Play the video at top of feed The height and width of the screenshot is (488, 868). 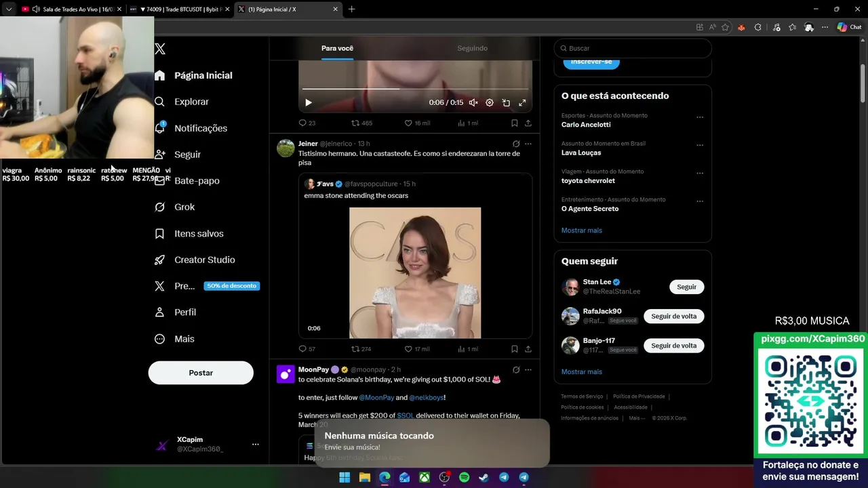309,103
